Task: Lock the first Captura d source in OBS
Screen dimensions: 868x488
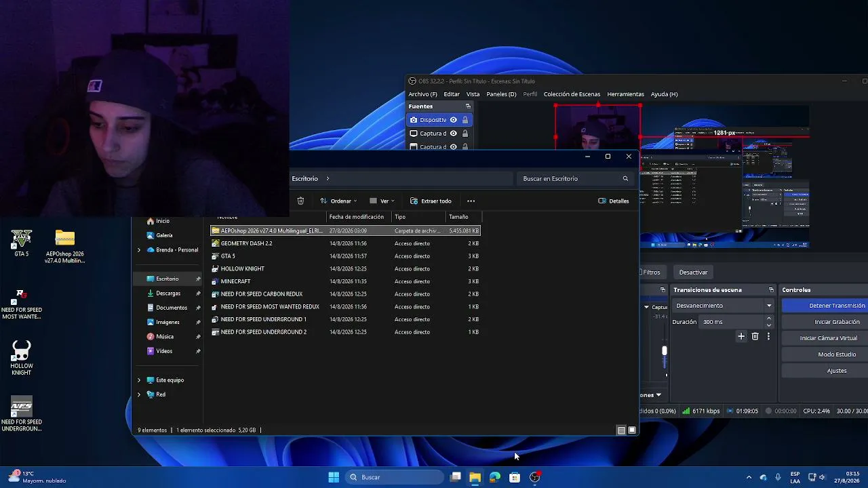Action: (465, 134)
